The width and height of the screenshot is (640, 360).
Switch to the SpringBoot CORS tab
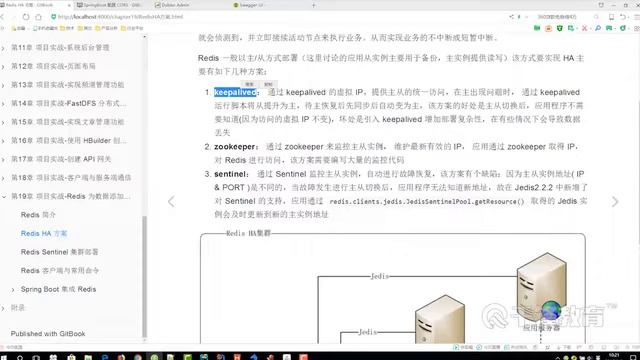coord(109,5)
